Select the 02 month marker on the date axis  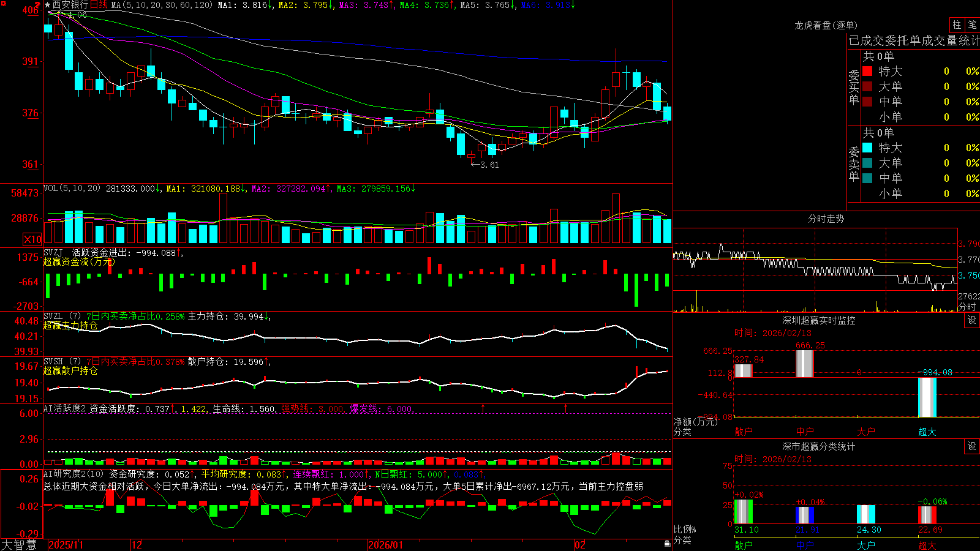[x=579, y=545]
